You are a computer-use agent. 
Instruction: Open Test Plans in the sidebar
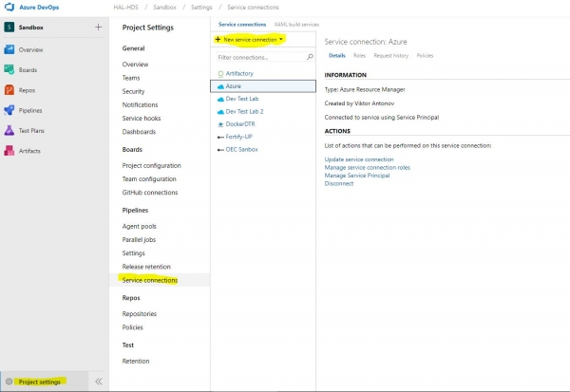[x=31, y=131]
